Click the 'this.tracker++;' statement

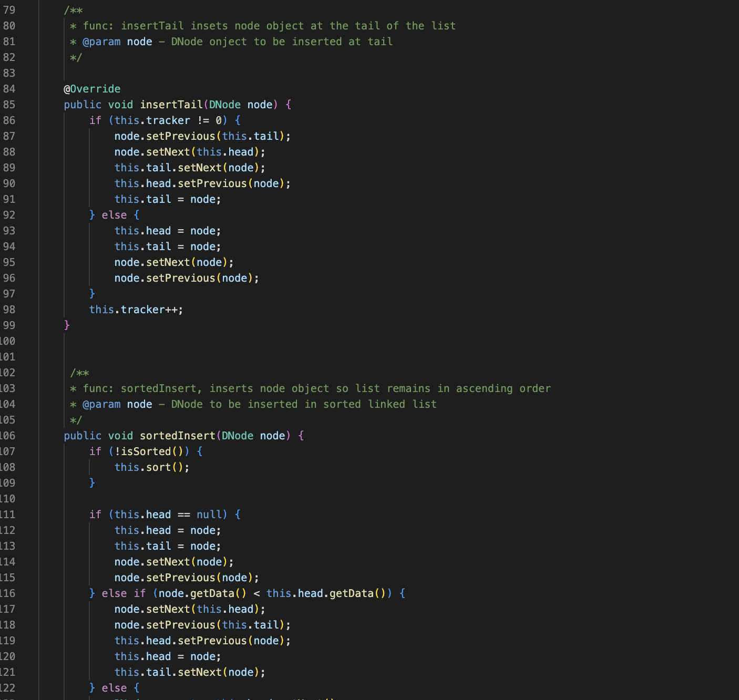136,310
